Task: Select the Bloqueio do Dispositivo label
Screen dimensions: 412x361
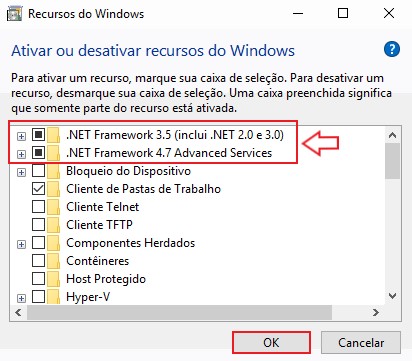Action: [x=128, y=171]
